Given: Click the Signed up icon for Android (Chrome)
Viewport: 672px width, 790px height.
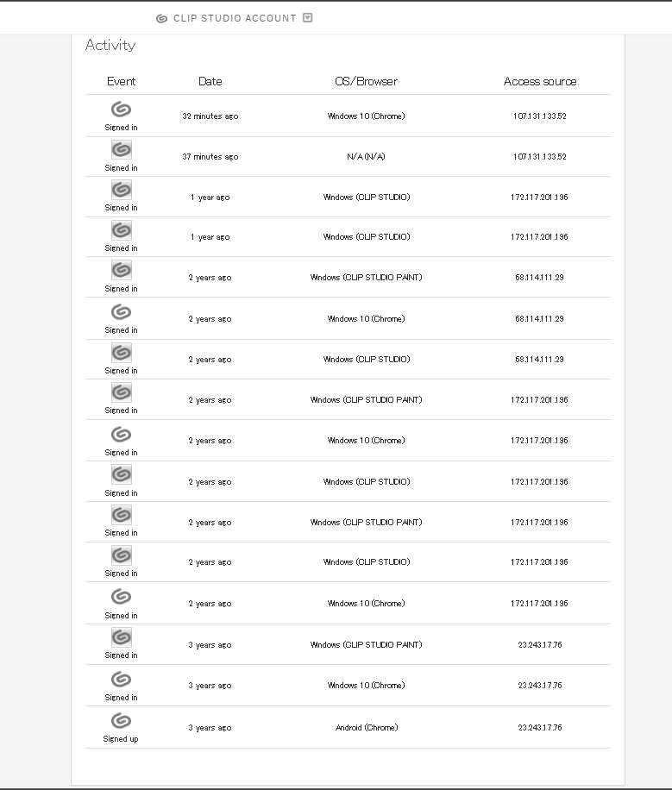Looking at the screenshot, I should [x=121, y=720].
